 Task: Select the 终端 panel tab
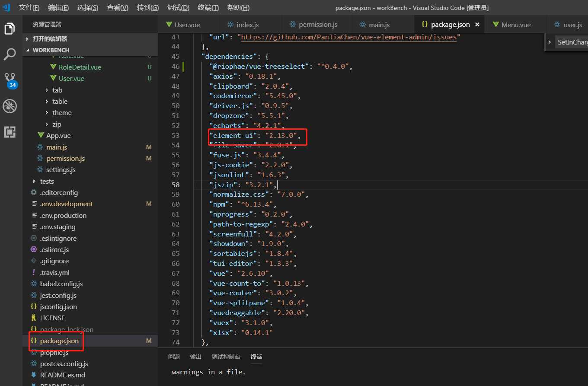[x=256, y=357]
